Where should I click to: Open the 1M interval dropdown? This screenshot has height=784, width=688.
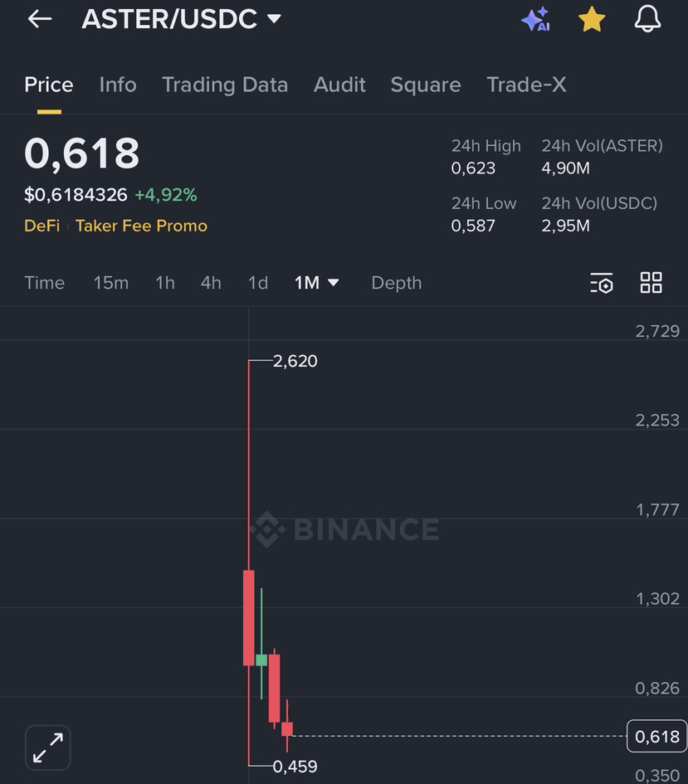point(316,283)
